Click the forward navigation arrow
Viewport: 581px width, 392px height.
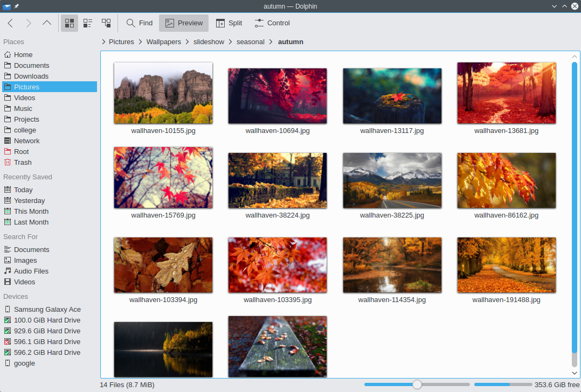[x=29, y=23]
